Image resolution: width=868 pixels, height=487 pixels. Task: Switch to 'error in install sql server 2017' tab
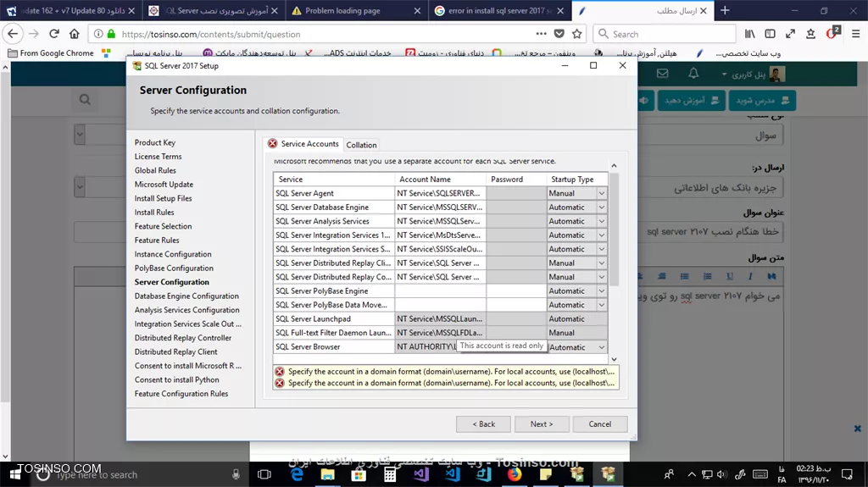(x=500, y=10)
